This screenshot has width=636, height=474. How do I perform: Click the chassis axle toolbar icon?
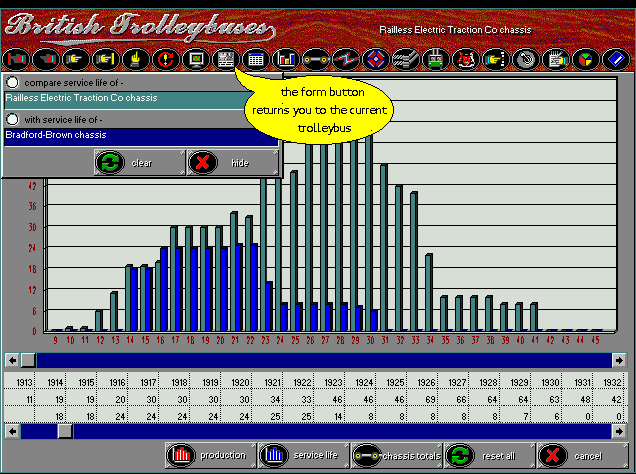pyautogui.click(x=315, y=60)
